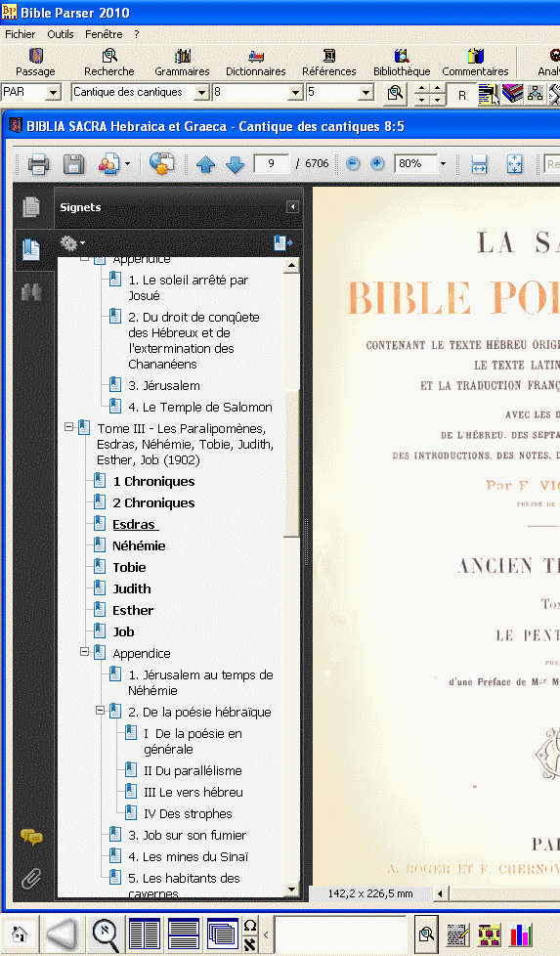
Task: Open the 3. Job sur son fumier bookmark
Action: (x=187, y=836)
